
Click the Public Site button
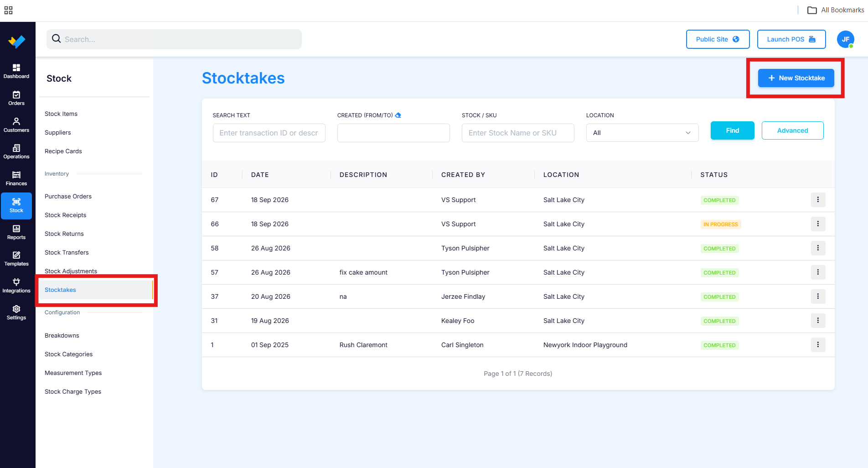(x=718, y=39)
